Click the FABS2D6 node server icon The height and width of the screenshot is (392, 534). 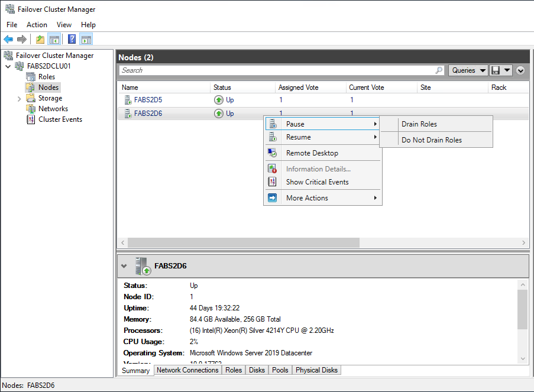pyautogui.click(x=128, y=114)
